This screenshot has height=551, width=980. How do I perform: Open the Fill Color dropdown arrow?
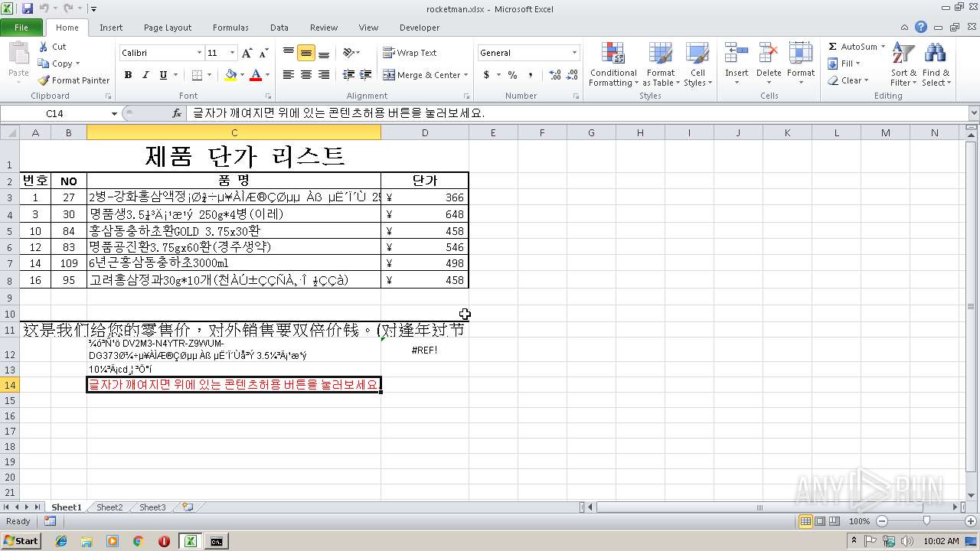click(x=241, y=75)
